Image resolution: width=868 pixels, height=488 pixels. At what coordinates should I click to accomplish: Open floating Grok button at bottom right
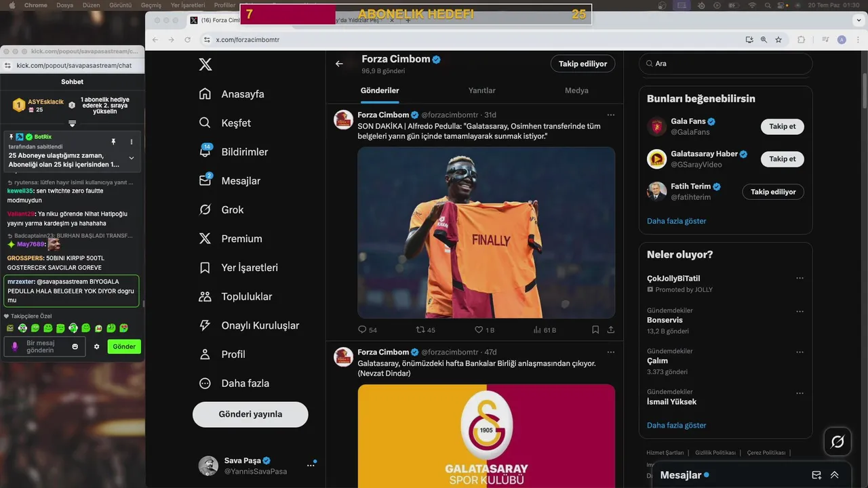point(837,442)
